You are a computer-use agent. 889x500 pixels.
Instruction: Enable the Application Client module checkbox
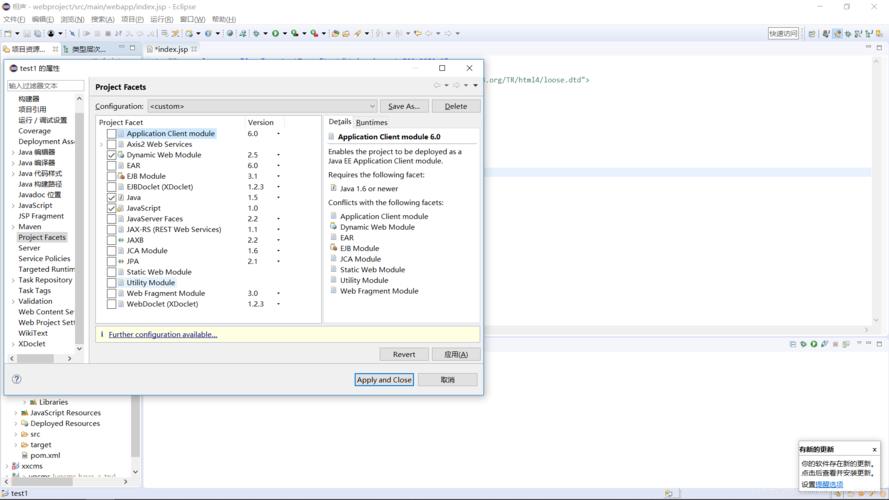coord(111,134)
